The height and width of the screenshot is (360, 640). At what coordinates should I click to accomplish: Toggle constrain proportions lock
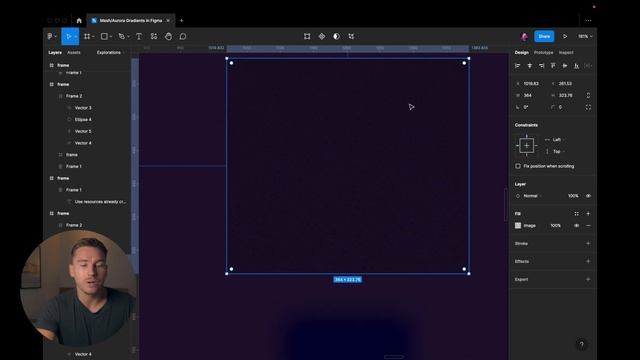point(588,96)
